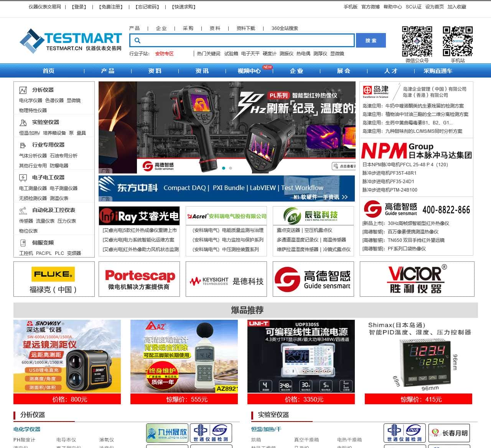
Task: Open the Portescap brand logo
Action: tap(139, 279)
